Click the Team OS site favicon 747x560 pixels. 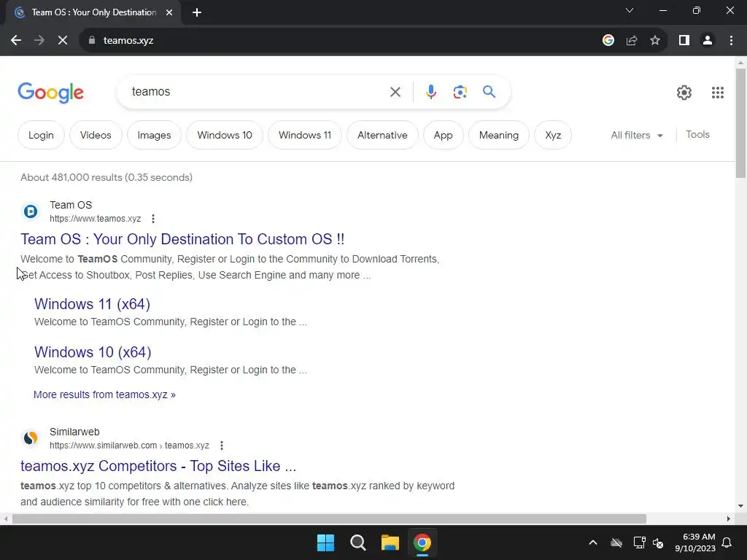pos(31,211)
